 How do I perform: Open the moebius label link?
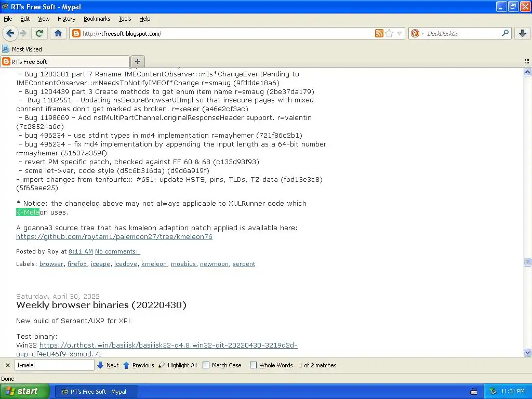183,264
